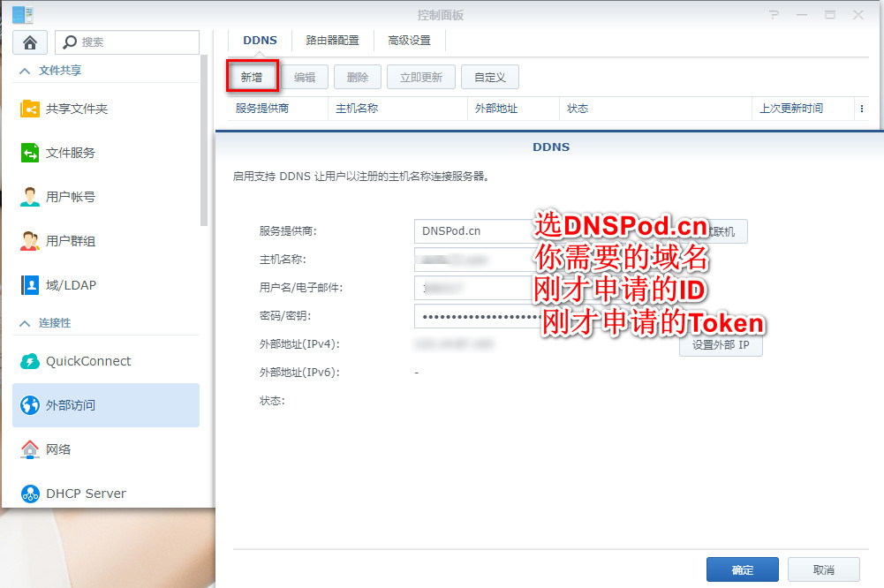Switch to the 高级设置 tab
Screen dimensions: 884x588
pyautogui.click(x=409, y=41)
